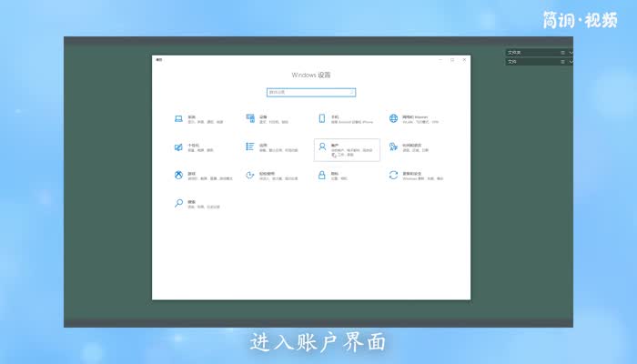Screen dimensions: 637x364
Task: Expand the 文件夹 desktop widget chevron
Action: [571, 53]
